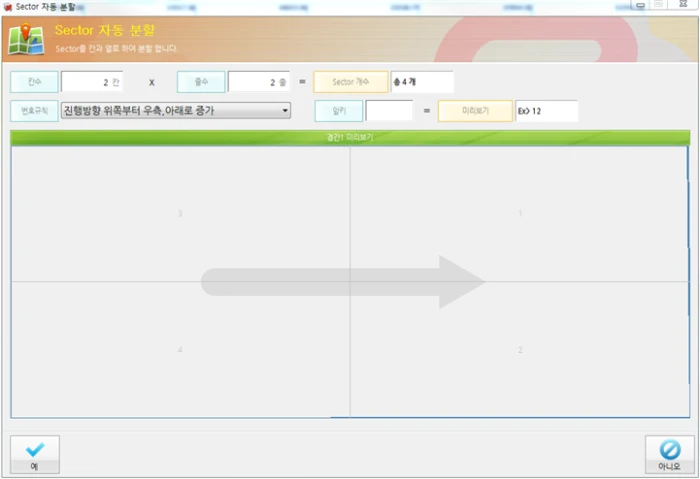The width and height of the screenshot is (700, 479).
Task: Click the Sector 개수 field showing 총 4 개
Action: [422, 82]
